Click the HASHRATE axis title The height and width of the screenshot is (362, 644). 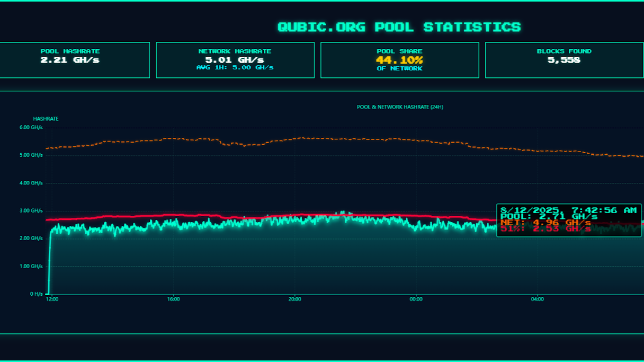click(46, 119)
